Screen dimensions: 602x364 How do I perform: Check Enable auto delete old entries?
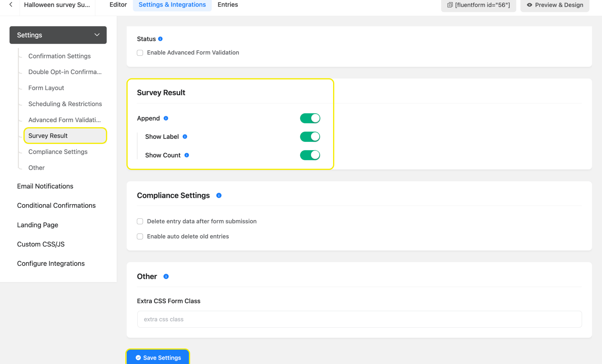[140, 236]
